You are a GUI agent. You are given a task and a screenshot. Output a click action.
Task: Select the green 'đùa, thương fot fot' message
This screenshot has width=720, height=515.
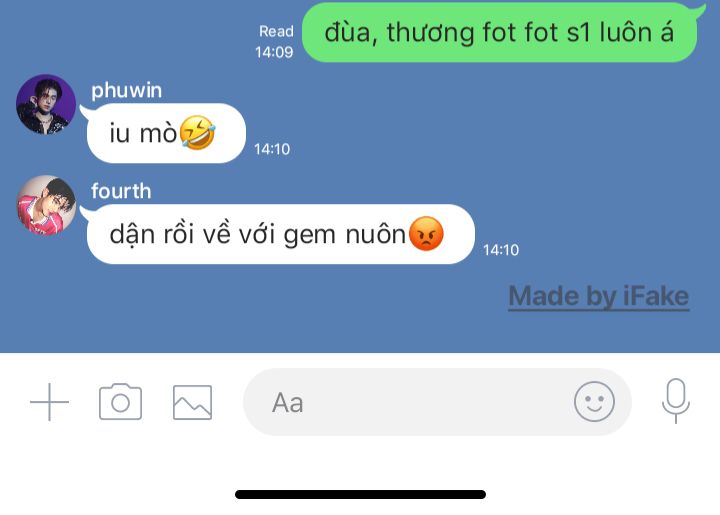coord(500,32)
